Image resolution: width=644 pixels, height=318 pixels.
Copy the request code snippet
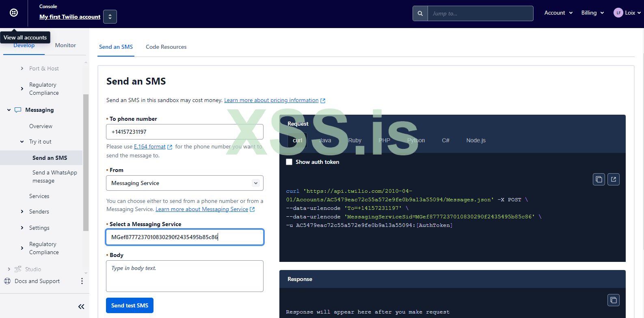[599, 179]
